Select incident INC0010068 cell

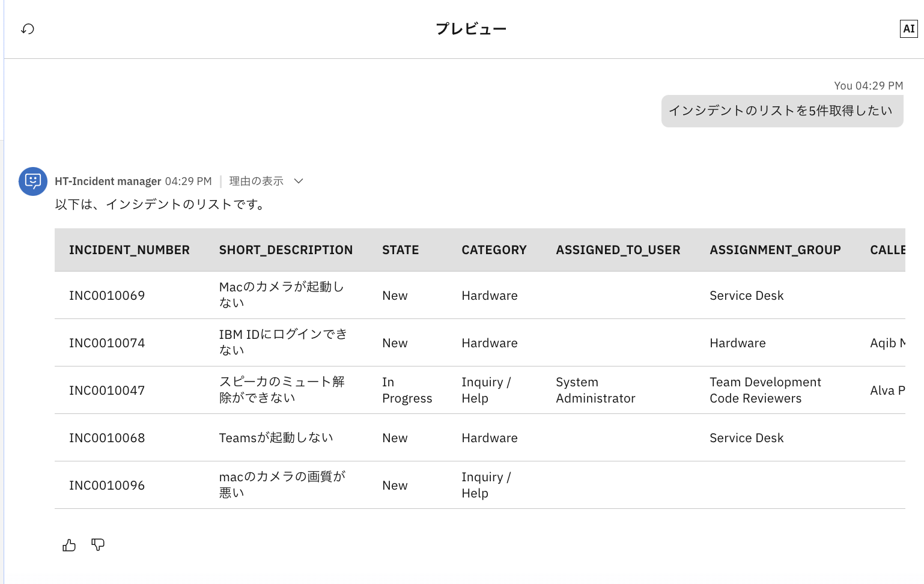coord(107,438)
